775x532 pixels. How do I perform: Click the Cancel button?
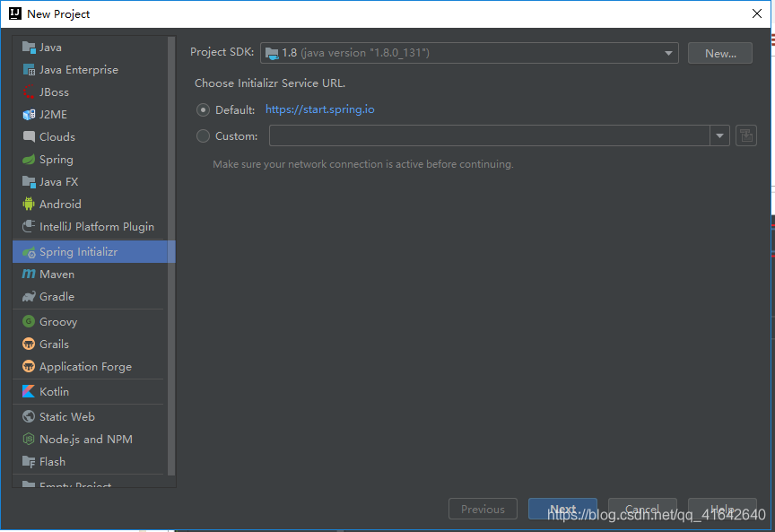[642, 509]
